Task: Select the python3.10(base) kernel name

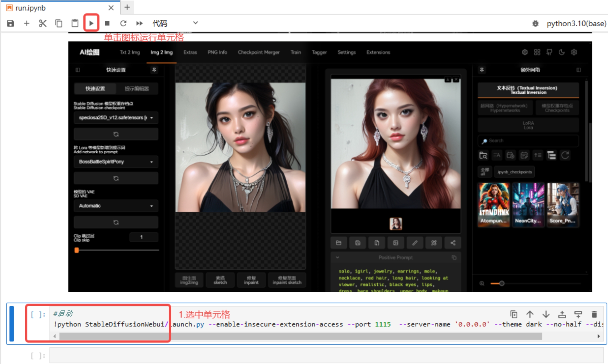Action: pyautogui.click(x=576, y=24)
